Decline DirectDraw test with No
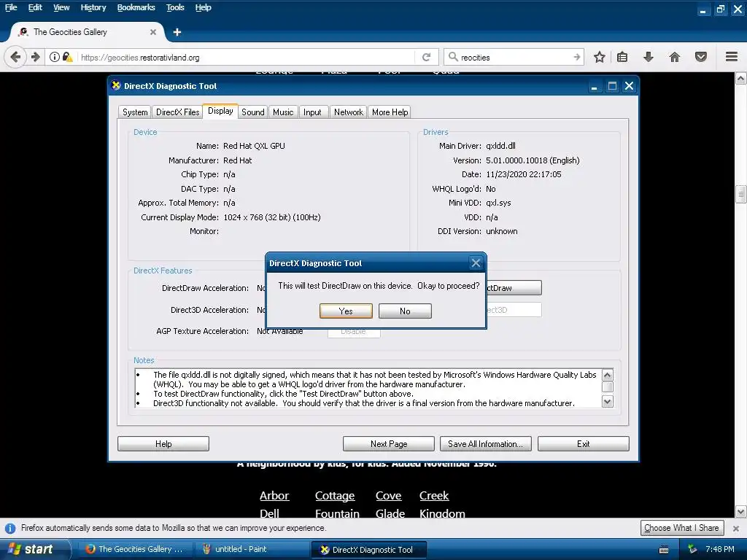 (405, 311)
